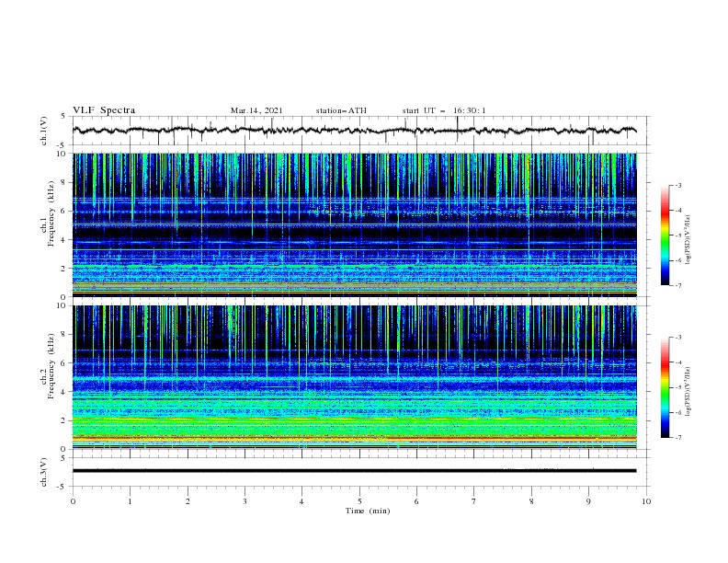Click the "-7" tick on ch.2 colorbar
The height and width of the screenshot is (563, 728).
(x=678, y=438)
